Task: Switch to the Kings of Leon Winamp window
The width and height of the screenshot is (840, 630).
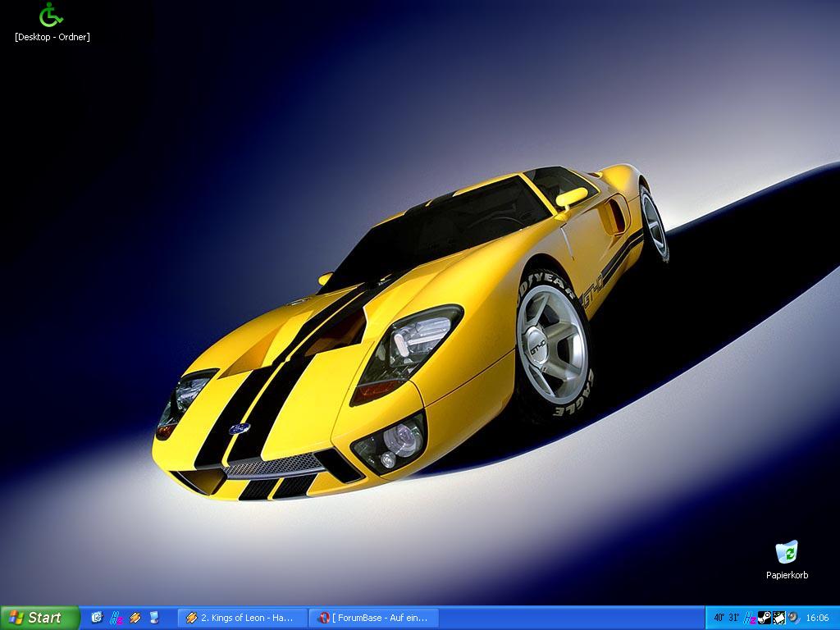Action: point(242,618)
